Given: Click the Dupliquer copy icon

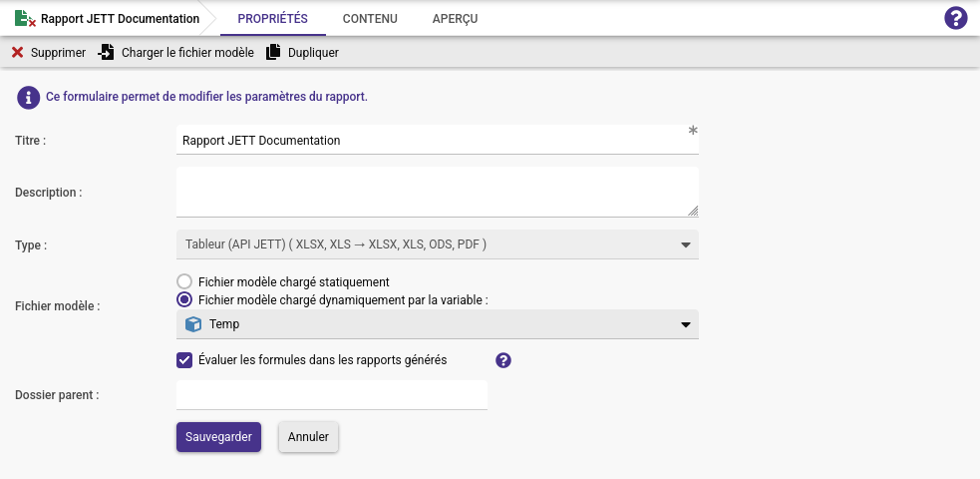Looking at the screenshot, I should 273,53.
